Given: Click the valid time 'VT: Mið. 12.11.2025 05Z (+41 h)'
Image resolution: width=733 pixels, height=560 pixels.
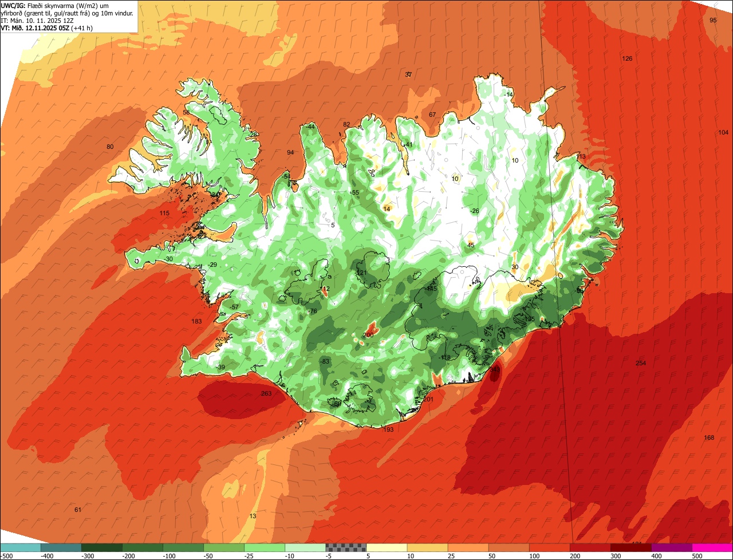Looking at the screenshot, I should coord(47,27).
